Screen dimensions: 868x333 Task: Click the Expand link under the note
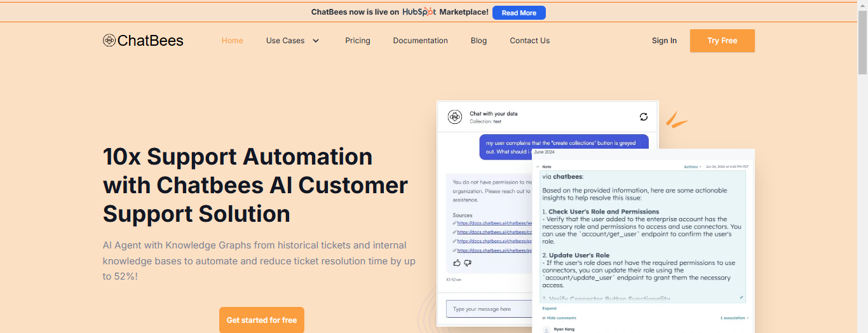tap(549, 309)
